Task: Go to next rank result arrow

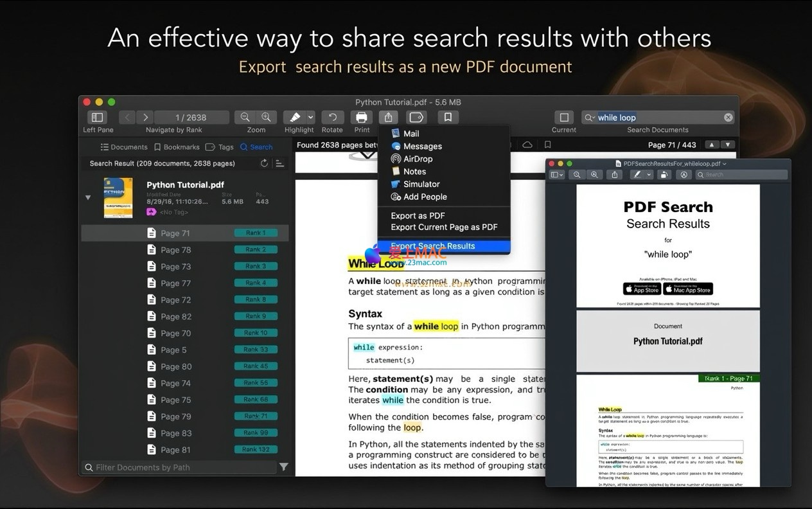Action: (146, 117)
